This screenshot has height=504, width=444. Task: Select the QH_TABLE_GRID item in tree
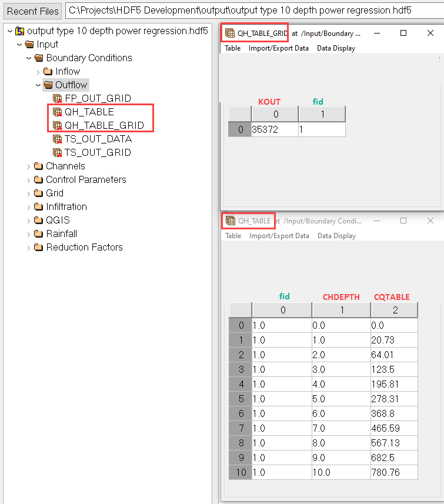(104, 125)
